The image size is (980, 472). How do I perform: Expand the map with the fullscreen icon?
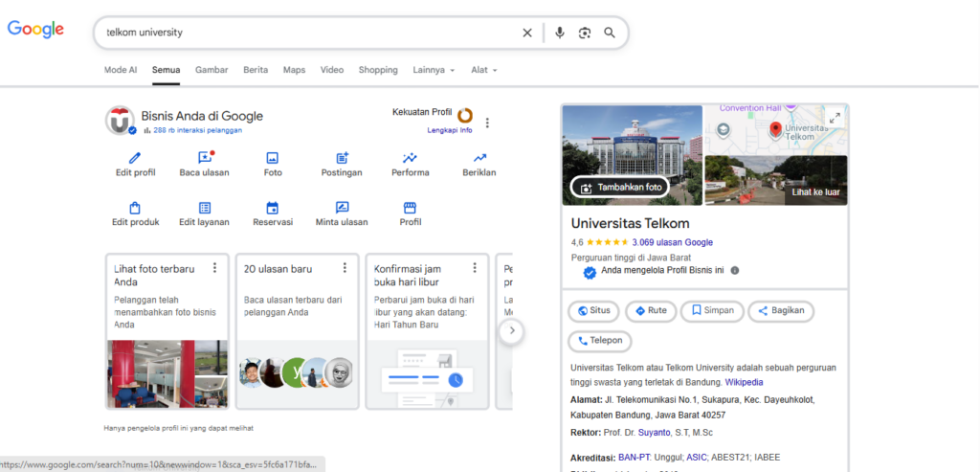click(x=834, y=118)
